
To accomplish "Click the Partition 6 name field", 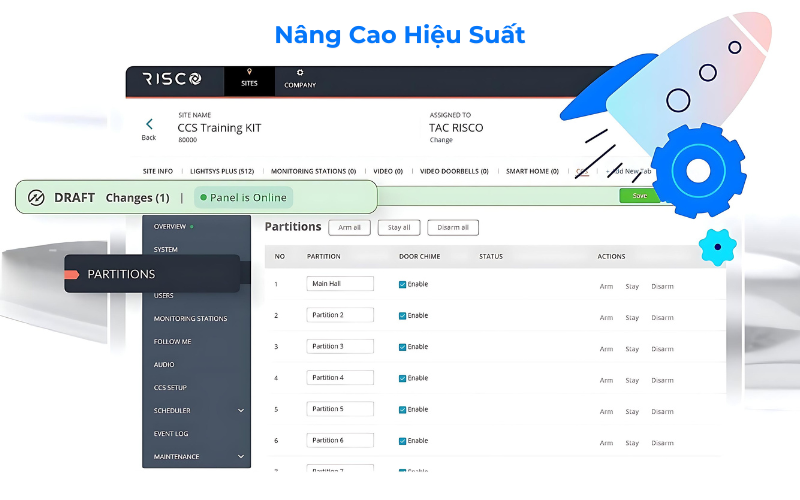I will pyautogui.click(x=340, y=440).
